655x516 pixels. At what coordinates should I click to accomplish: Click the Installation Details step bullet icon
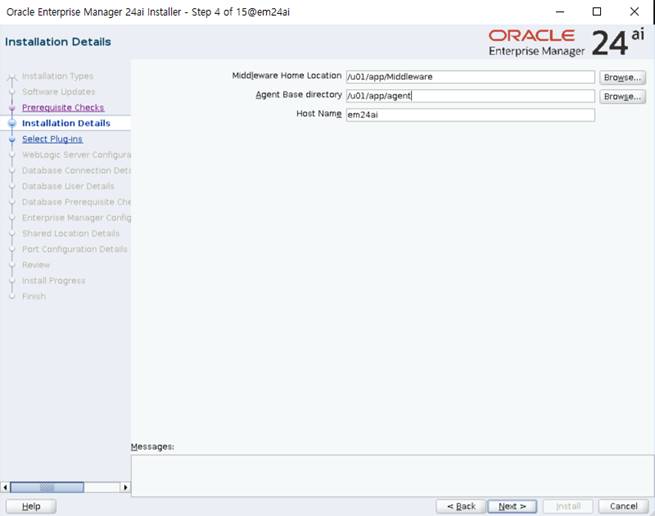click(12, 123)
